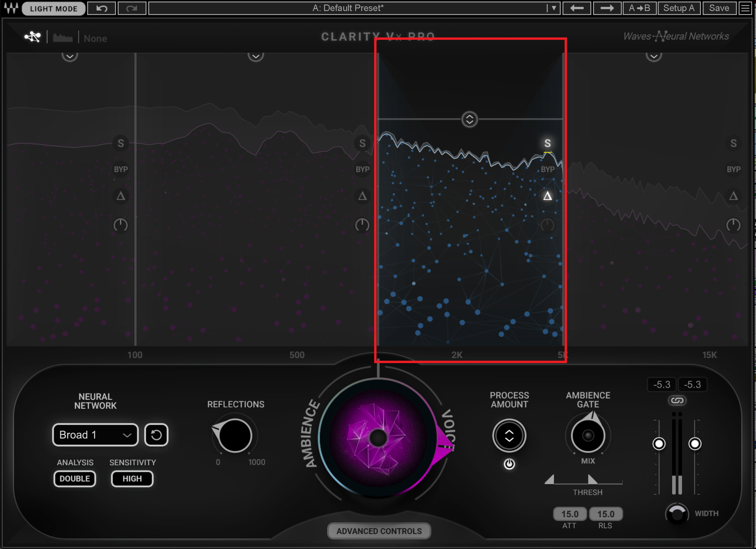This screenshot has width=756, height=549.
Task: Click the Width knob
Action: (677, 513)
